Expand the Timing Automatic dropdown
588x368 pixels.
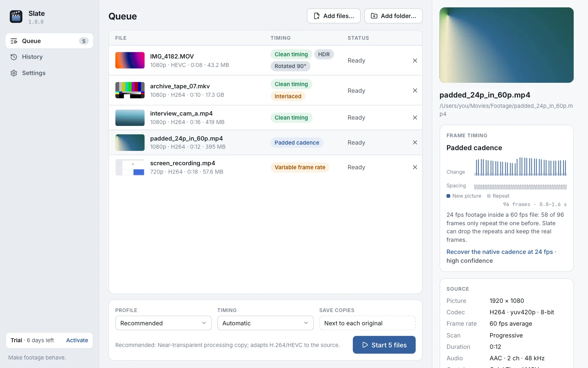pos(265,323)
